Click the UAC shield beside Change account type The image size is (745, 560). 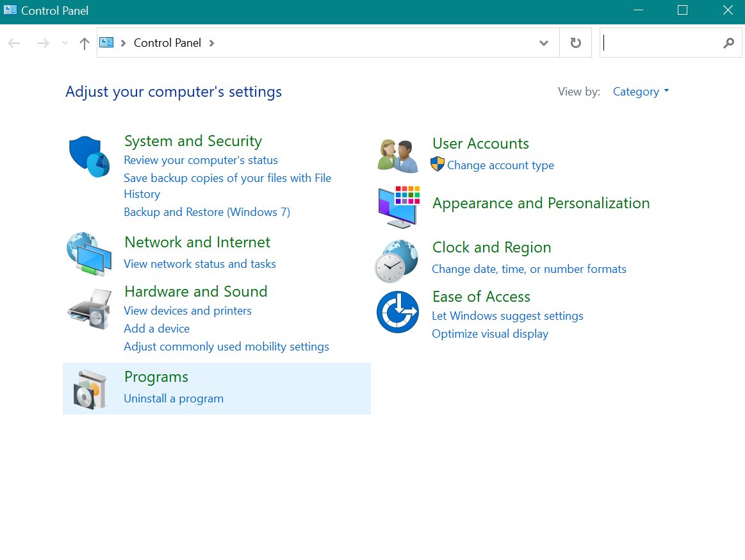click(x=437, y=165)
